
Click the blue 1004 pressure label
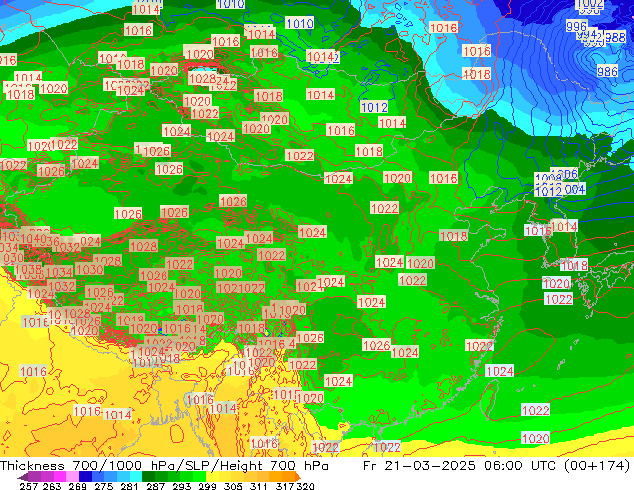(573, 189)
